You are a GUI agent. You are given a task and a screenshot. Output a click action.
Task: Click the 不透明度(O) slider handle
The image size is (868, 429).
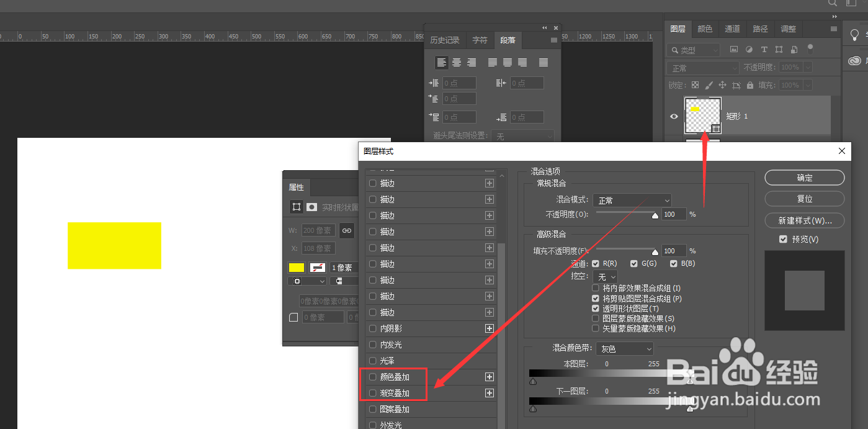click(655, 216)
